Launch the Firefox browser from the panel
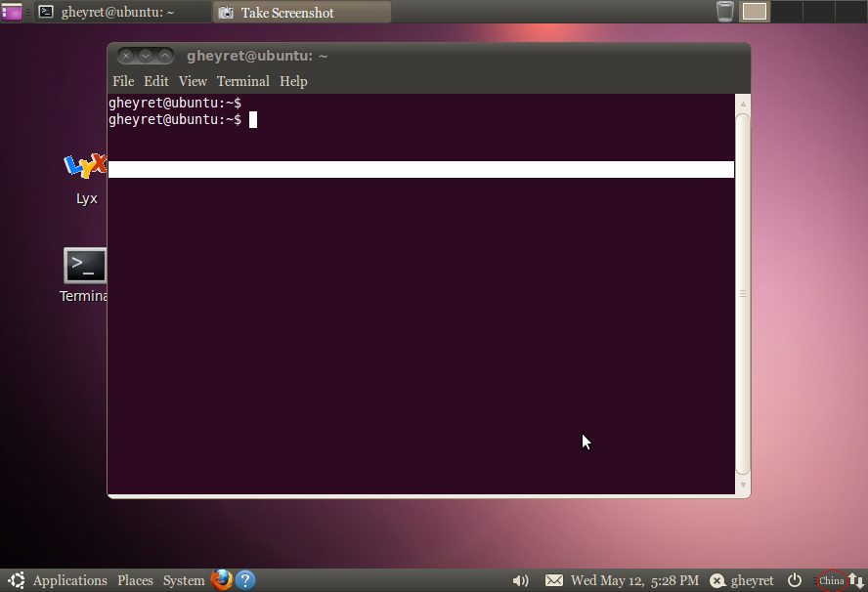Image resolution: width=868 pixels, height=592 pixels. coord(222,580)
